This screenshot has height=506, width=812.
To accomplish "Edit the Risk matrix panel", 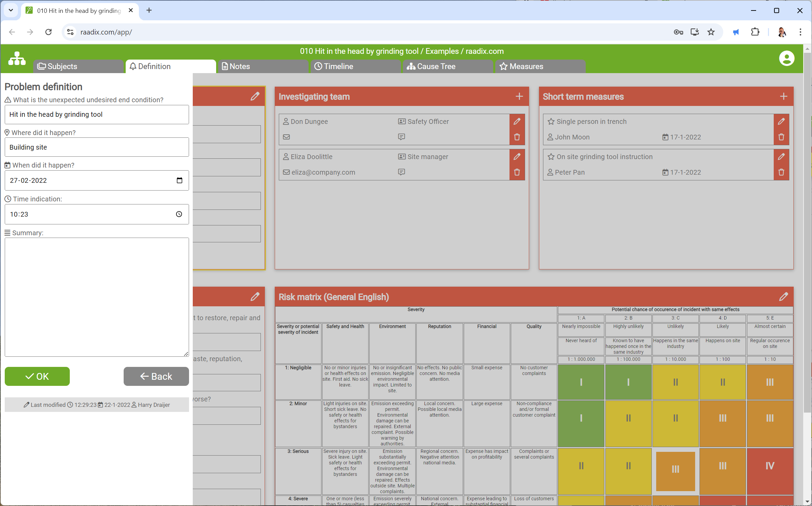I will [x=783, y=297].
